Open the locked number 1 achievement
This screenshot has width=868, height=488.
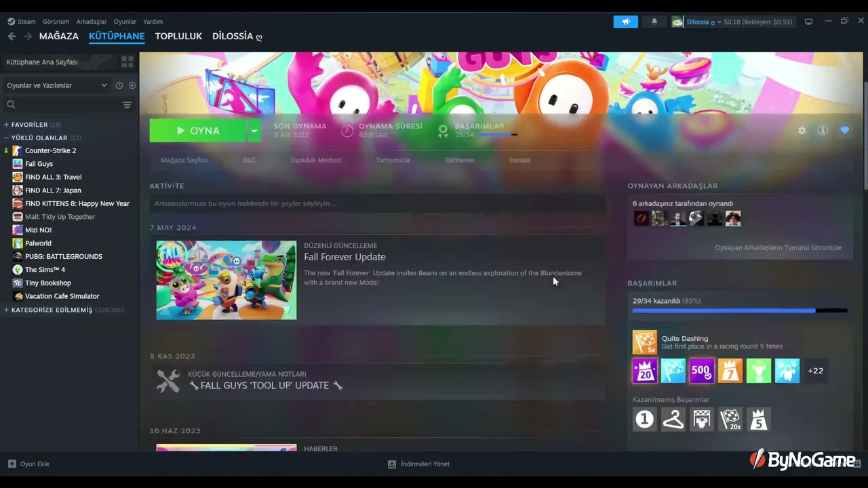click(x=645, y=420)
